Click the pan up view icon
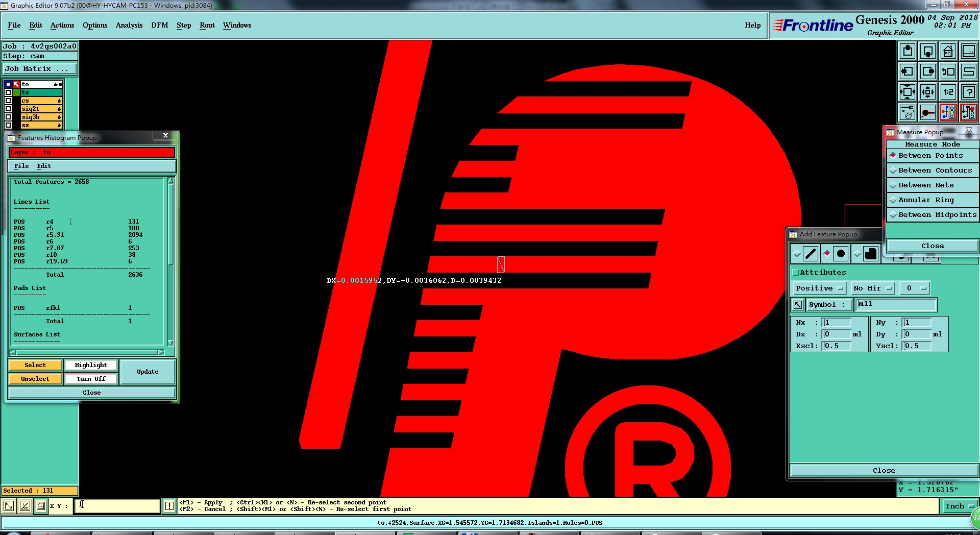This screenshot has width=980, height=535. pos(908,51)
